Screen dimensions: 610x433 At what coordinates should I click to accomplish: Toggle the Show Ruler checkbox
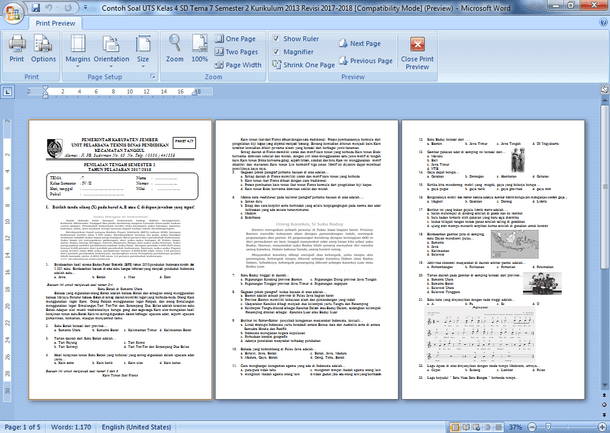click(276, 39)
